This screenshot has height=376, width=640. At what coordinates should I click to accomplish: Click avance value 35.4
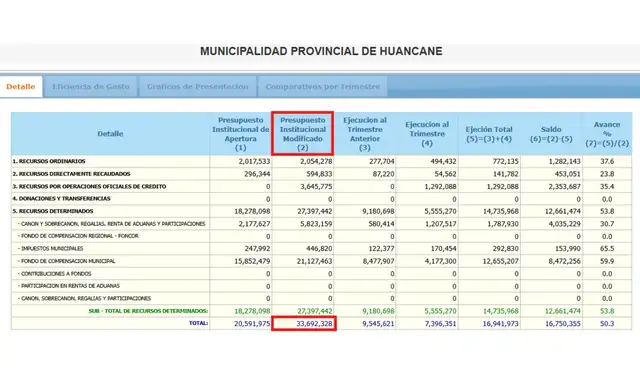(607, 187)
